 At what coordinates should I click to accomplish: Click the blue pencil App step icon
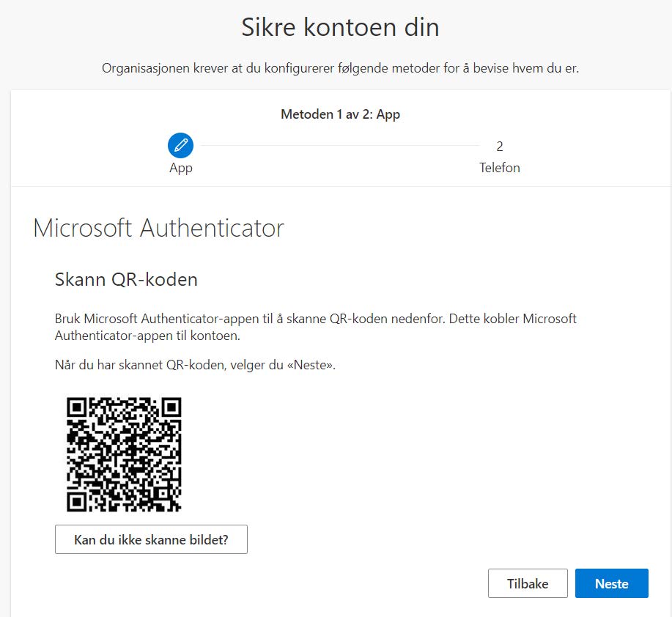point(180,145)
